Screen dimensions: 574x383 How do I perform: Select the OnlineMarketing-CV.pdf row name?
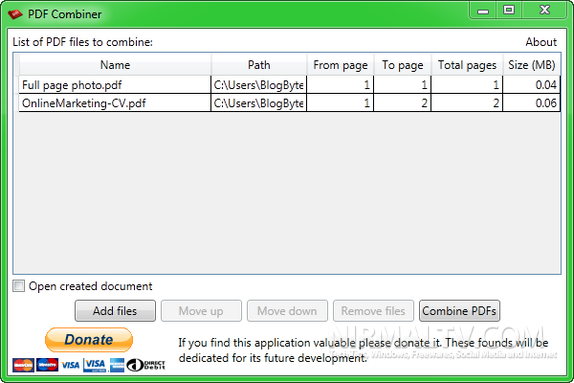click(x=115, y=103)
